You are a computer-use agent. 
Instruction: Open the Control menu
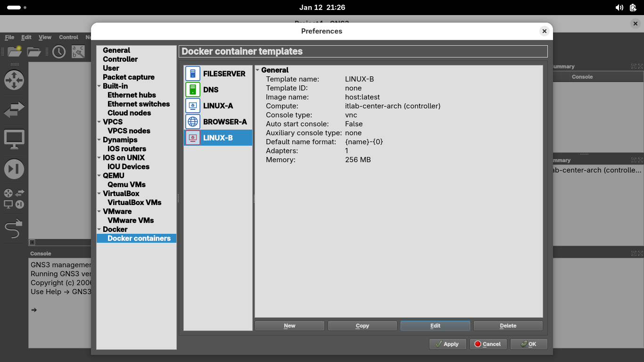pos(68,37)
